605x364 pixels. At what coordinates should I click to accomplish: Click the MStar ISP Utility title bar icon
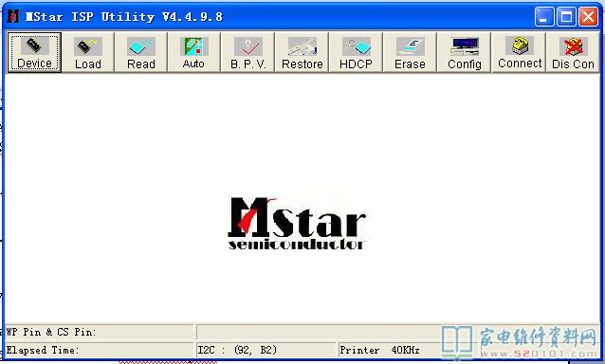[x=13, y=16]
